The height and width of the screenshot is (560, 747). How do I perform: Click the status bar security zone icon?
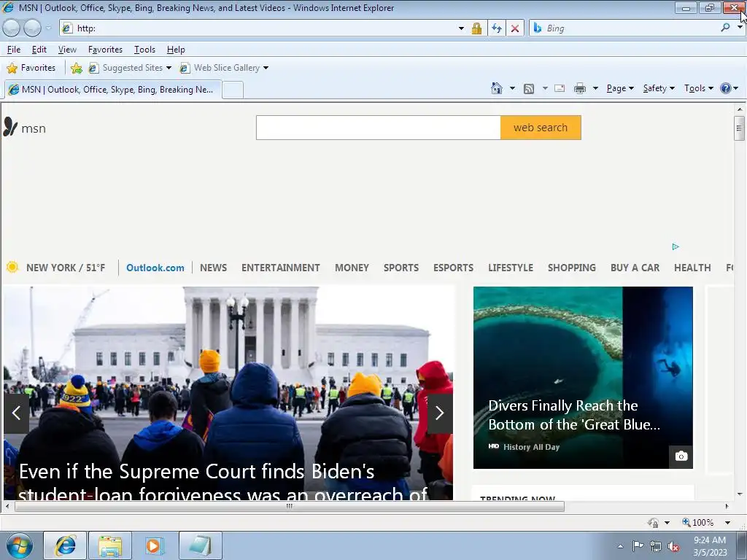pos(653,522)
